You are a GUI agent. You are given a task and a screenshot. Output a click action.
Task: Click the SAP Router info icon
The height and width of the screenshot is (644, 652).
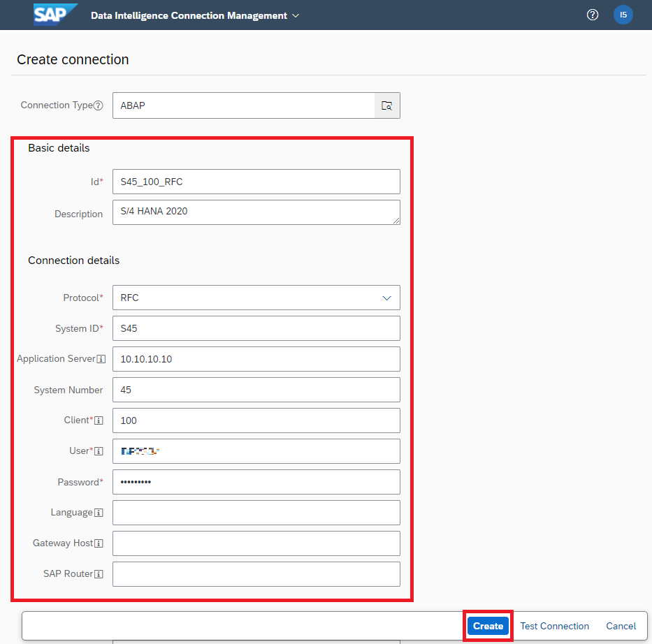pos(99,574)
